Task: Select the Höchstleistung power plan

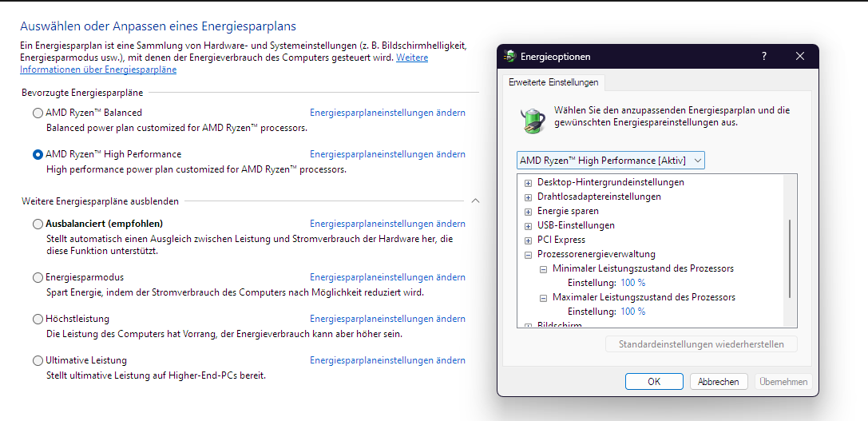Action: 38,319
